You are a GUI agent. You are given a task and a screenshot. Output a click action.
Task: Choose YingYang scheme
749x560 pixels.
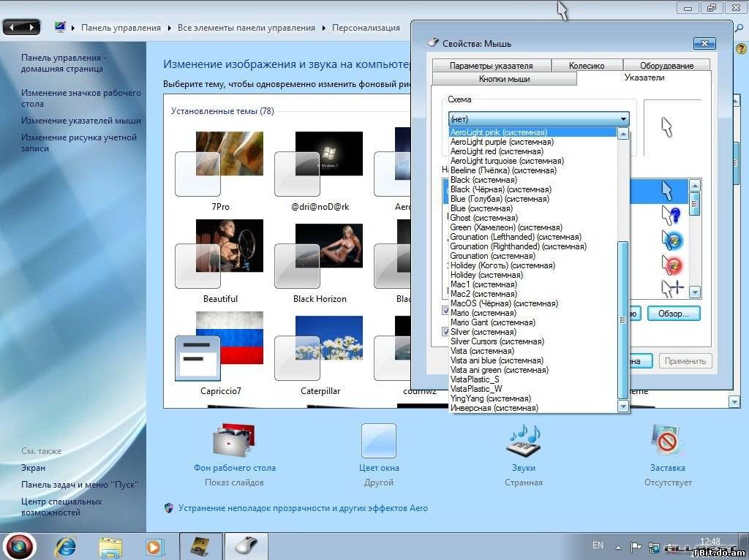[532, 398]
